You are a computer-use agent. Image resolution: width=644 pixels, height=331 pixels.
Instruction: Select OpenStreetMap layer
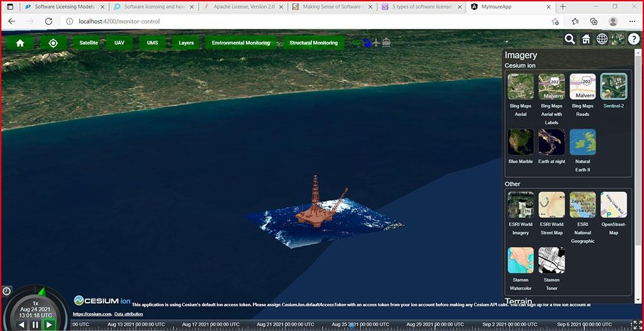tap(614, 205)
